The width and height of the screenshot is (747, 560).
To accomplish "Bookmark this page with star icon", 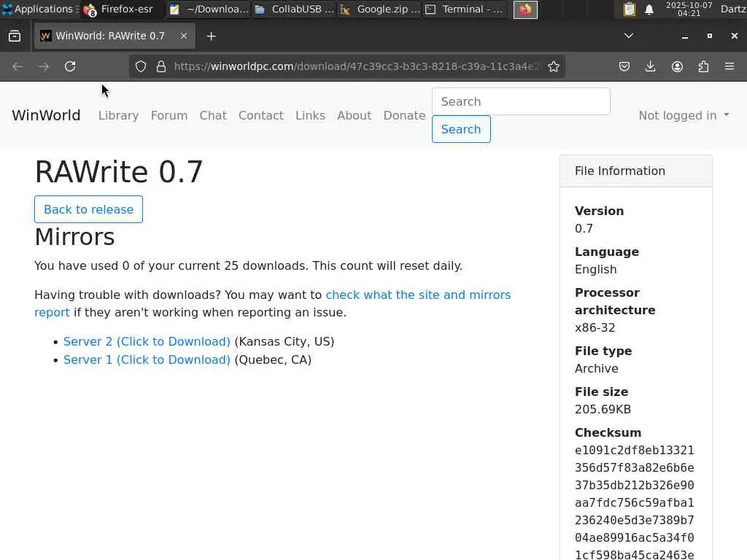I will (554, 66).
